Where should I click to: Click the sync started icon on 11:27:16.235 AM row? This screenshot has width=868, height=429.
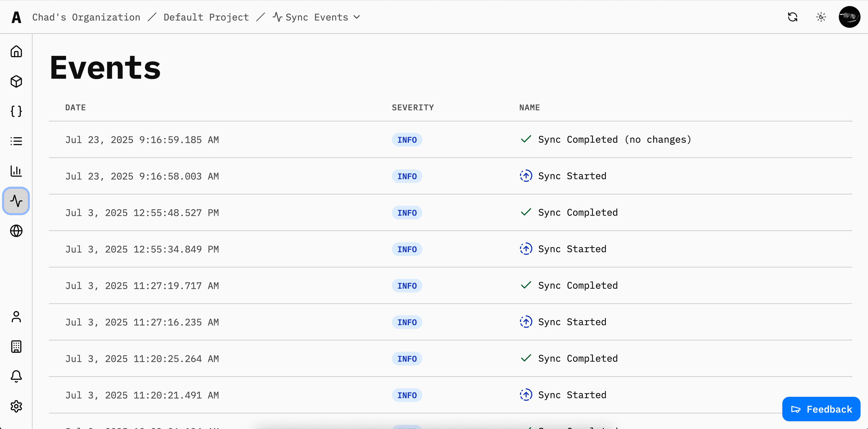coord(526,322)
